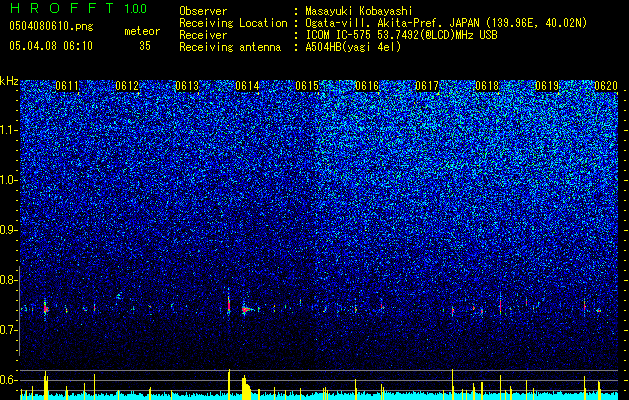Image resolution: width=629 pixels, height=400 pixels.
Task: Click the 0618 time marker
Action: (x=487, y=86)
